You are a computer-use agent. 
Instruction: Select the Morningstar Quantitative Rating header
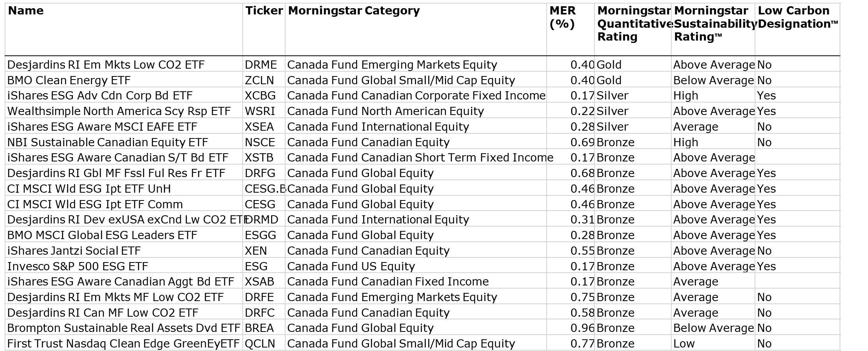click(x=633, y=24)
